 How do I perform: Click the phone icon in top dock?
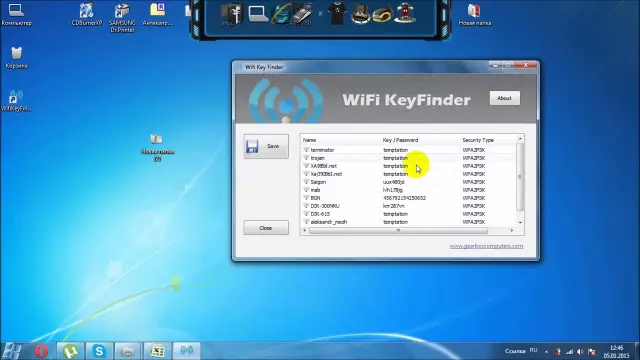tap(302, 14)
